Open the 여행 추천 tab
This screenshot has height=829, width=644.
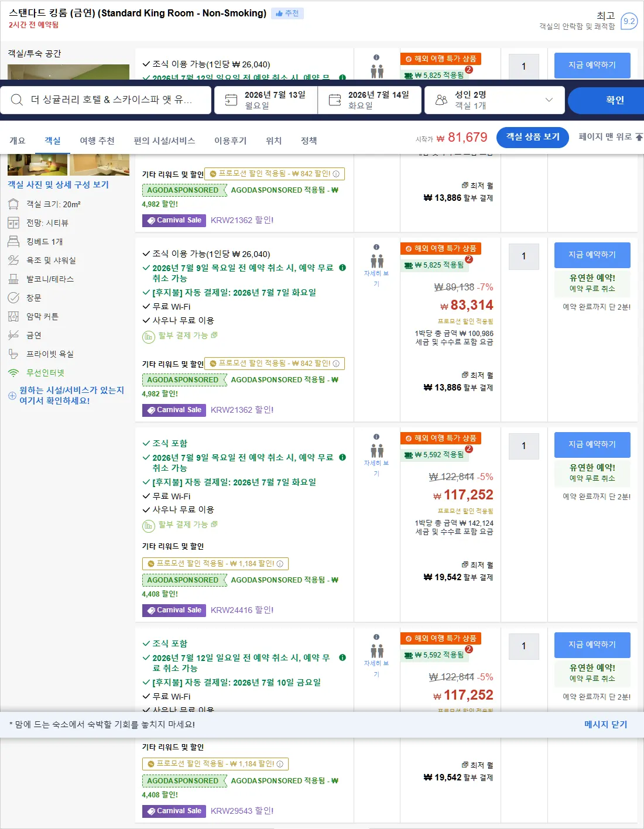coord(97,141)
